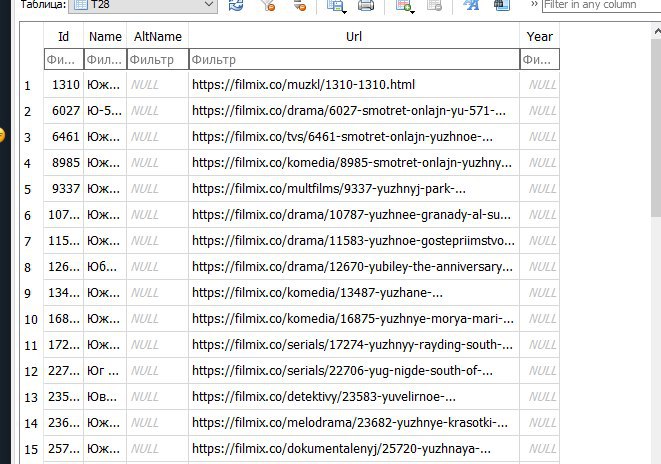Select Url cell dokumentalenyj/25720-yuzhnaya

pos(354,449)
